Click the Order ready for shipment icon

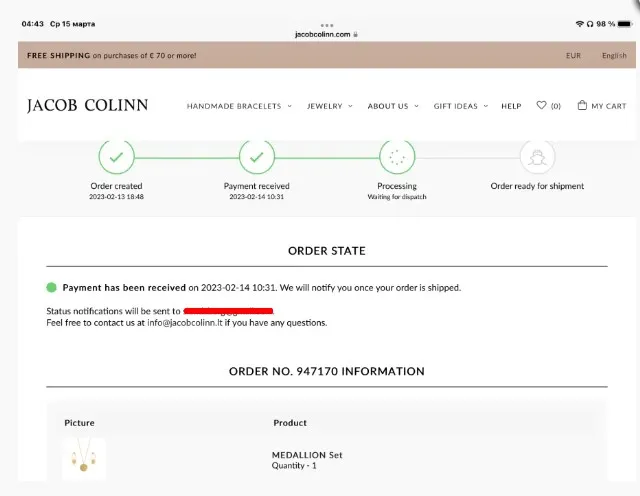click(538, 157)
